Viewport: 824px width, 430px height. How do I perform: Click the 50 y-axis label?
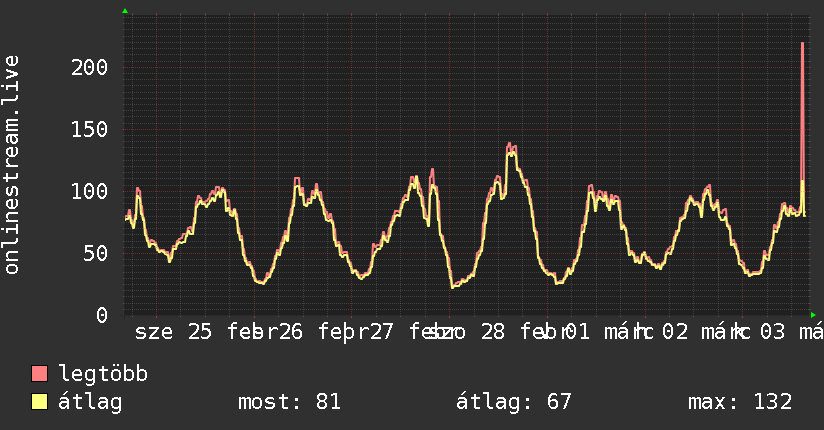(96, 253)
